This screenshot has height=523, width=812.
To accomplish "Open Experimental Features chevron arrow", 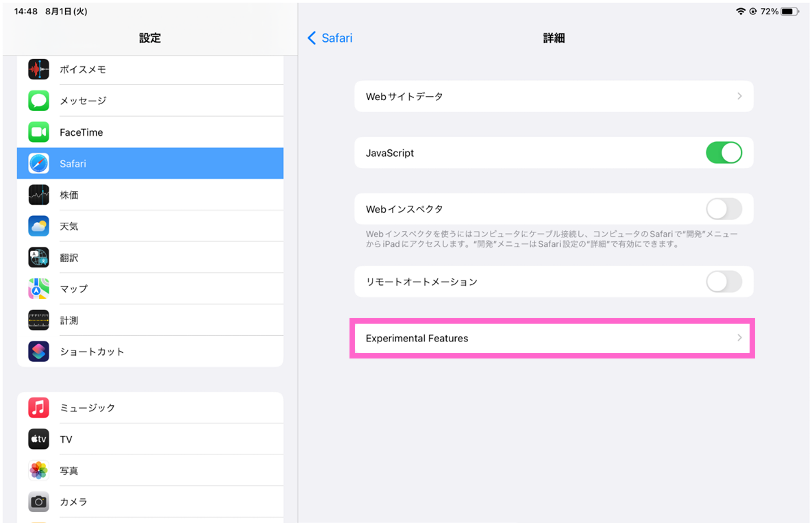I will point(739,338).
